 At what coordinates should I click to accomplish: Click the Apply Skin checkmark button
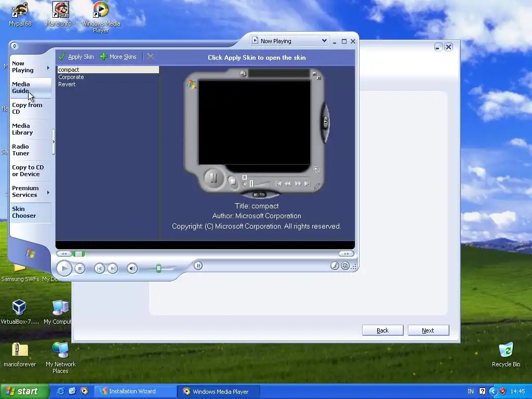[76, 57]
